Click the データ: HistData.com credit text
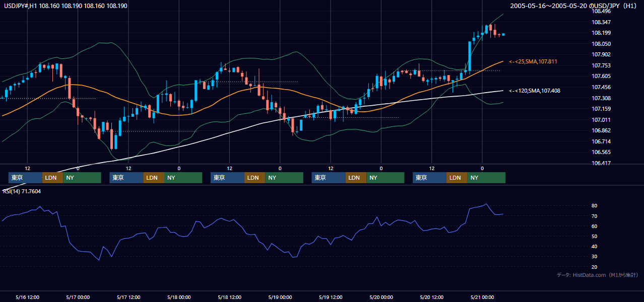Screen dimensions: 644x302 597,275
